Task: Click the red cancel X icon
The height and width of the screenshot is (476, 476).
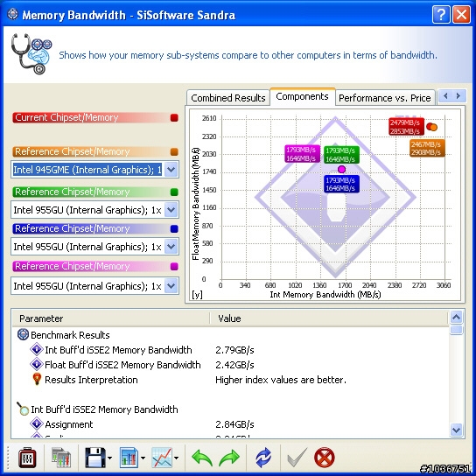Action: click(325, 458)
